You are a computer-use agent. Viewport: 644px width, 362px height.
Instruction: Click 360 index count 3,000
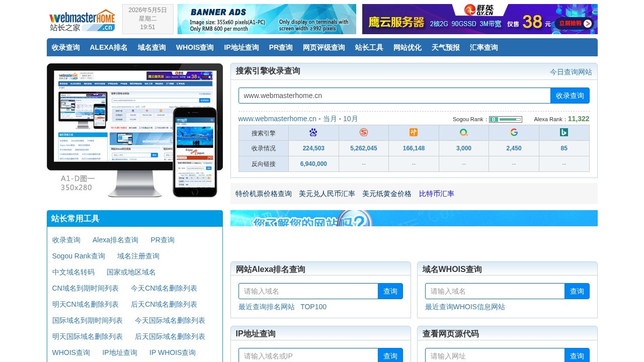point(464,148)
